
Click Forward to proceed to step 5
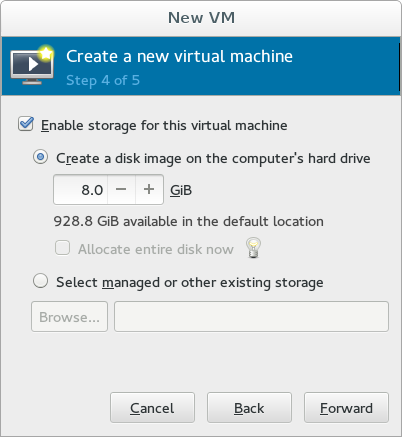(346, 408)
